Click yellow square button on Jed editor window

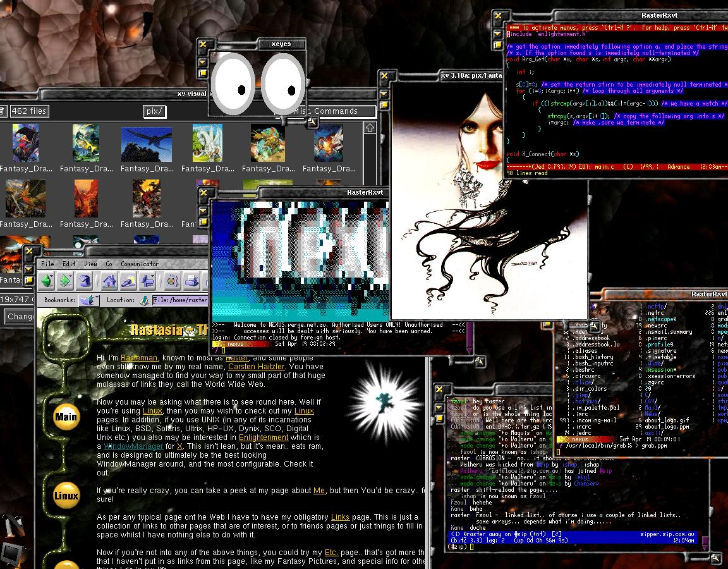[x=498, y=45]
